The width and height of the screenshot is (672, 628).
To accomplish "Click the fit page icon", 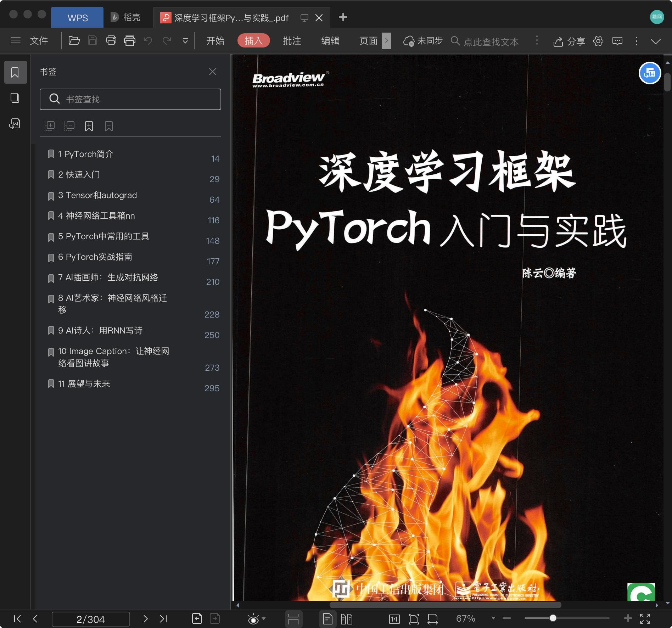I will [x=414, y=619].
